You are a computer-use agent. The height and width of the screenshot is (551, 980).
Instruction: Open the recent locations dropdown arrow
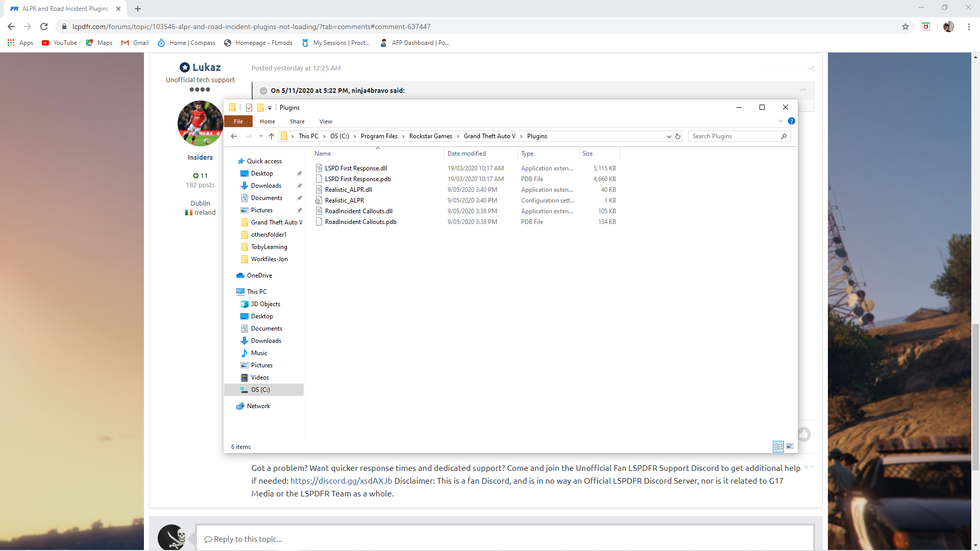pyautogui.click(x=261, y=136)
